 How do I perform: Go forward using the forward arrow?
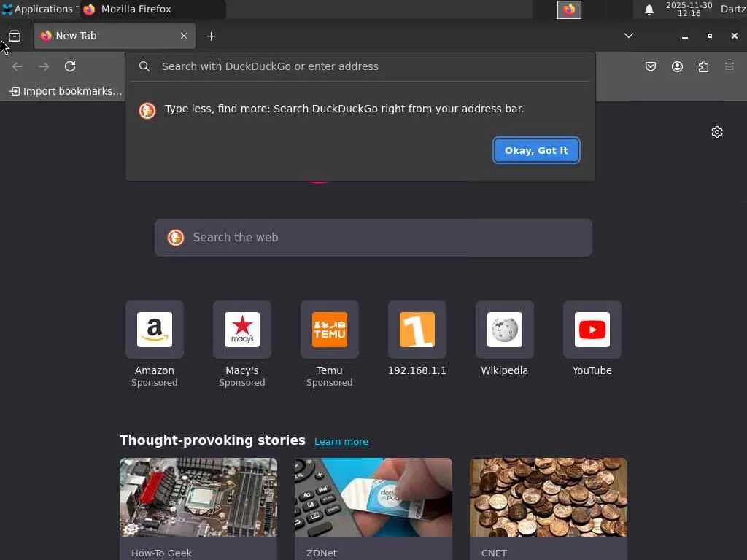(44, 66)
